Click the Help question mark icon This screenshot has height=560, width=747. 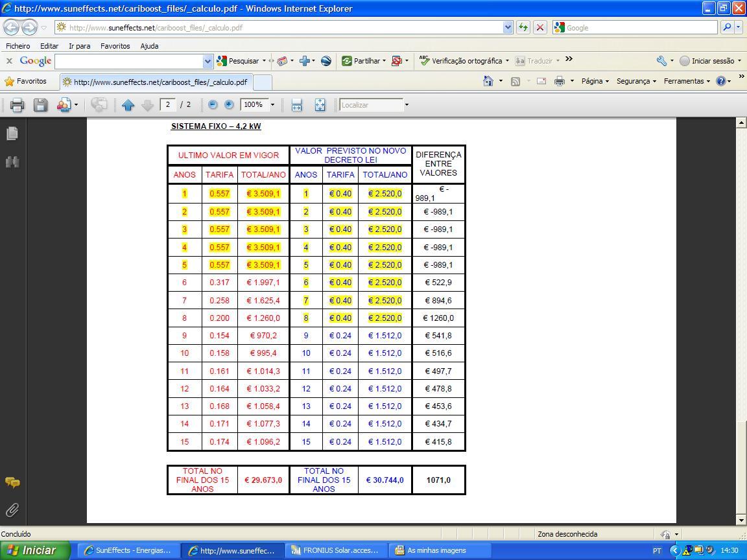[x=721, y=81]
